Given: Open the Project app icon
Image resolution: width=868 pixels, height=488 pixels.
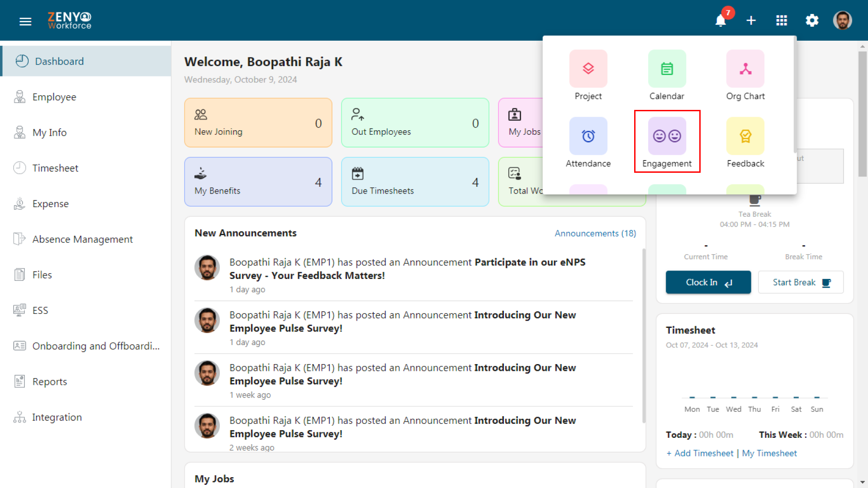Looking at the screenshot, I should (588, 69).
